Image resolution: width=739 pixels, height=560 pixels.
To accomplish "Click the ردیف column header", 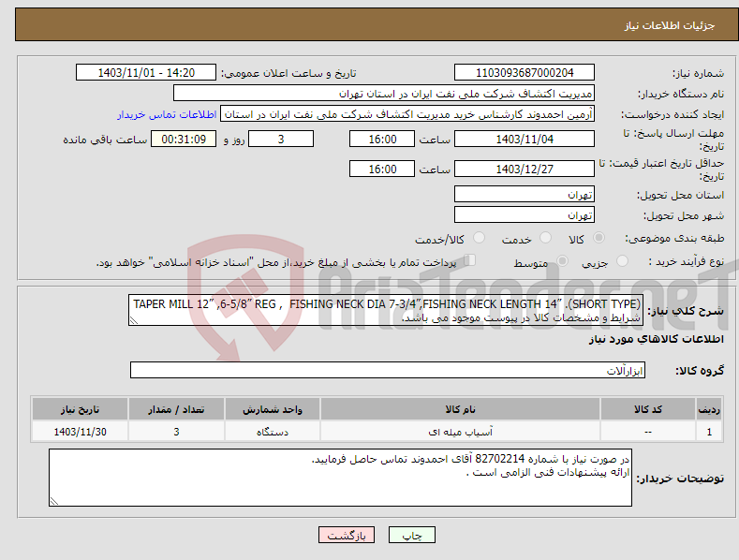I will [x=709, y=409].
